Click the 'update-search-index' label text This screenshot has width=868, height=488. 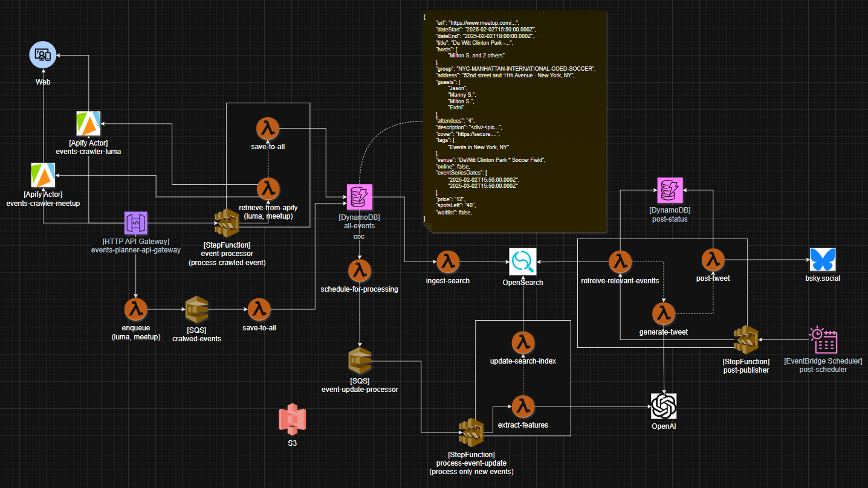point(523,361)
